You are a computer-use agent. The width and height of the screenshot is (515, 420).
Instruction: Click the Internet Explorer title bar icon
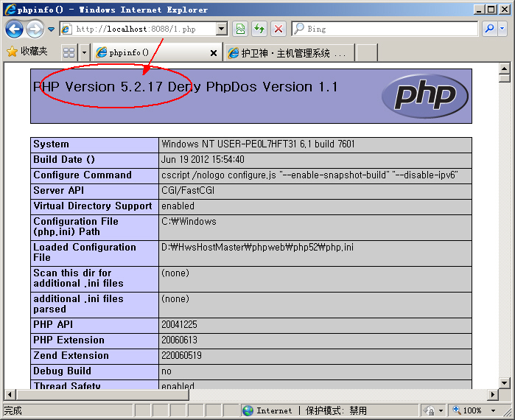coord(10,9)
